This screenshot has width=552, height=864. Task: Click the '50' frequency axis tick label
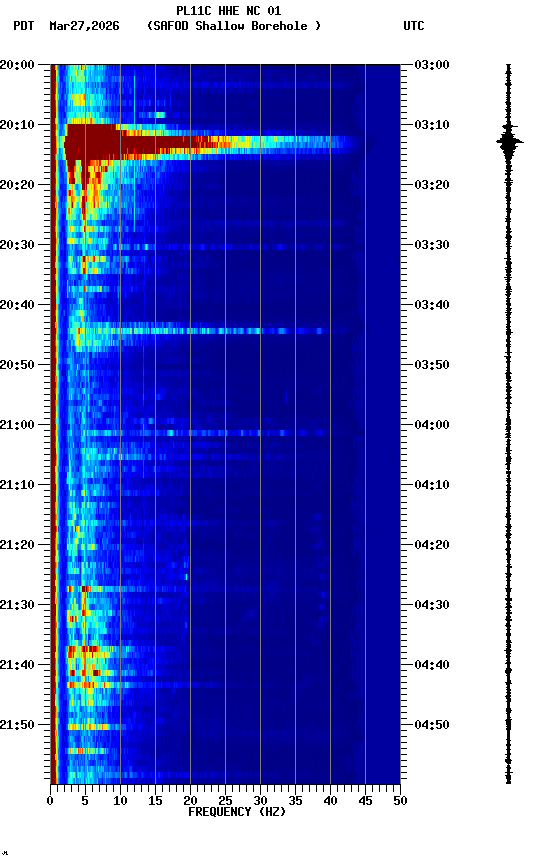(x=400, y=802)
